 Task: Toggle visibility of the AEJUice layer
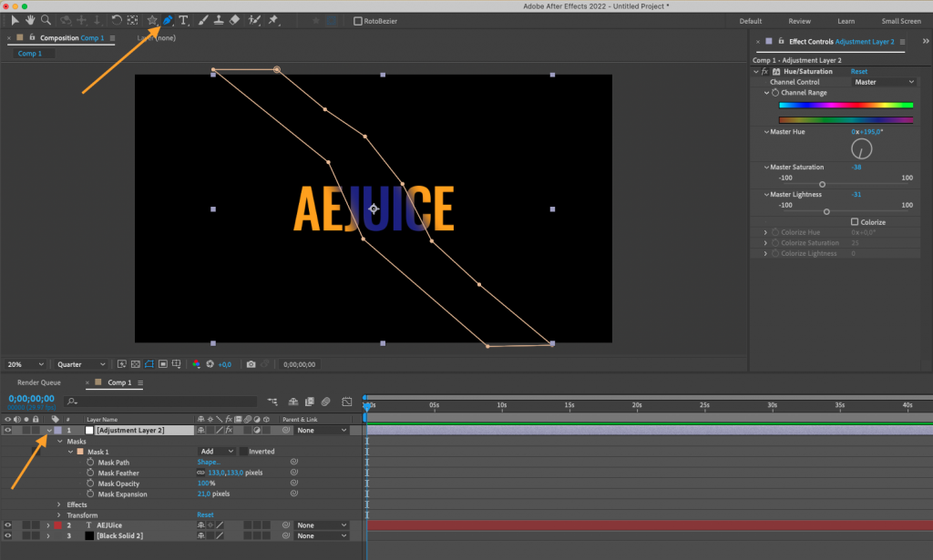[x=7, y=524]
